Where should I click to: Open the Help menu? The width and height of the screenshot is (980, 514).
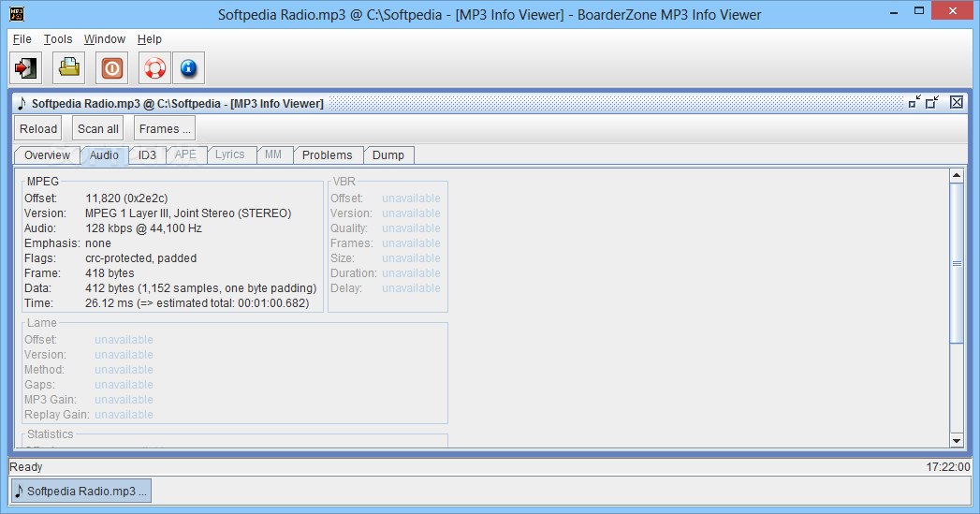(x=150, y=38)
